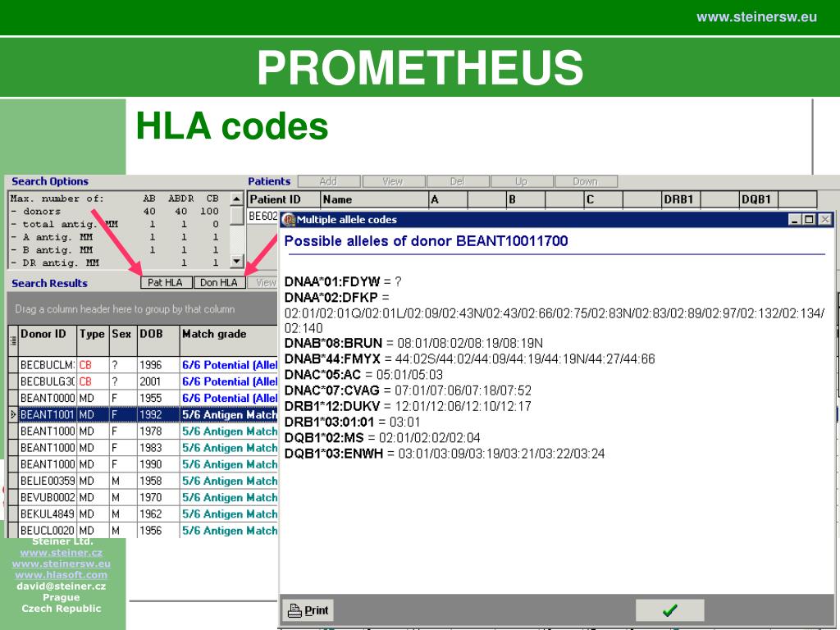Viewport: 840px width, 630px height.
Task: Select donor row BELIE00359
Action: coord(144,481)
